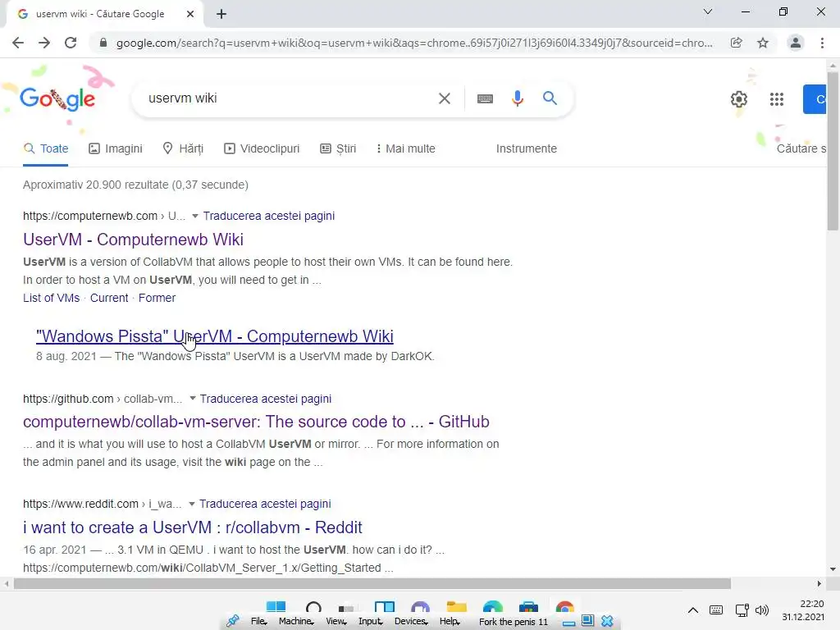
Task: Expand computernewb.com result options arrow
Action: (195, 216)
